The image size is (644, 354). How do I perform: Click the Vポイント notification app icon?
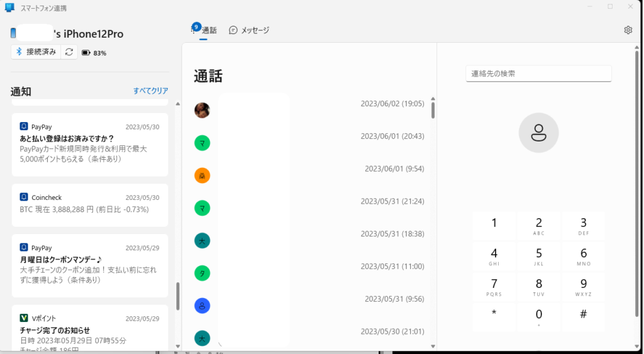(24, 318)
